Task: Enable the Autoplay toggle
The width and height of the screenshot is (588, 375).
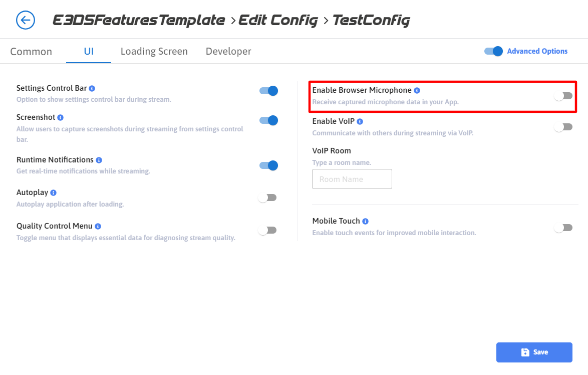Action: [x=267, y=198]
